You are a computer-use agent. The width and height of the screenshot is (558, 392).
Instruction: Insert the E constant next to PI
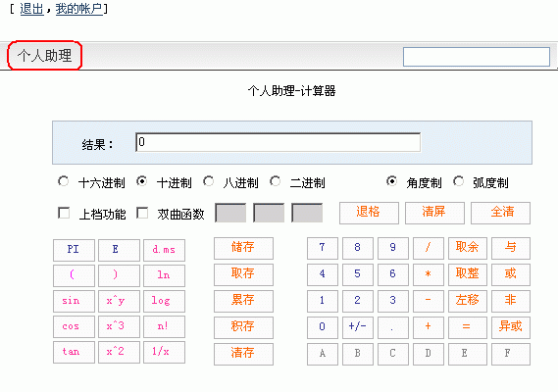click(x=119, y=250)
